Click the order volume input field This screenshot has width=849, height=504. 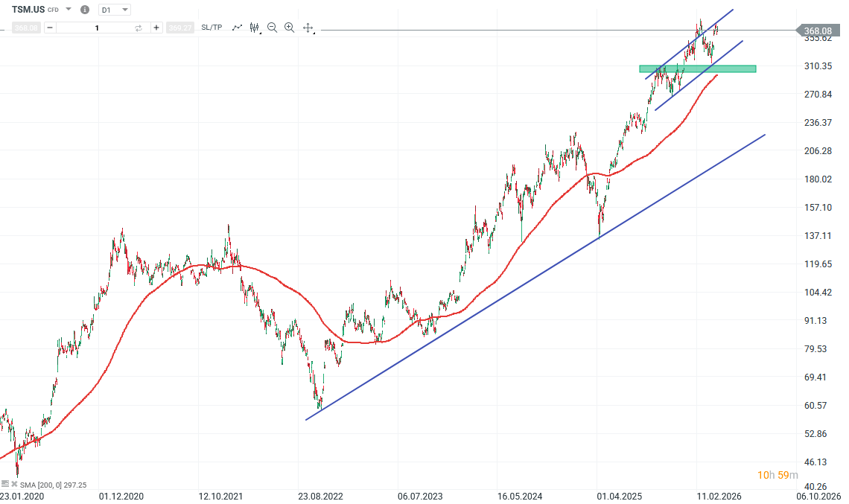[97, 28]
